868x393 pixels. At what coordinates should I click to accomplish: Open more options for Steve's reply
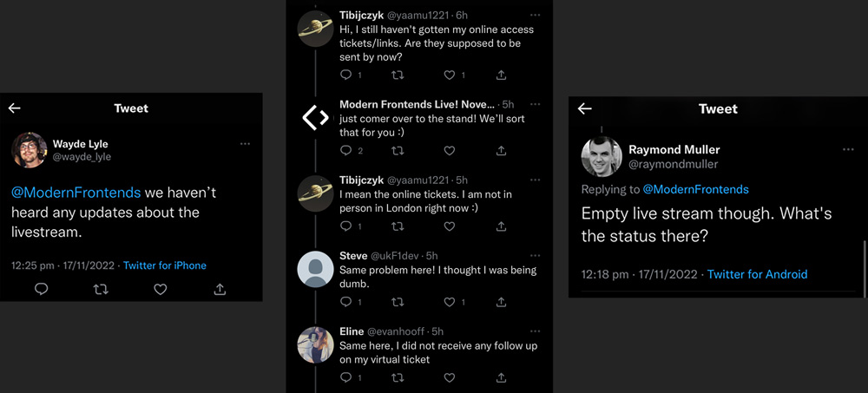[x=535, y=256]
